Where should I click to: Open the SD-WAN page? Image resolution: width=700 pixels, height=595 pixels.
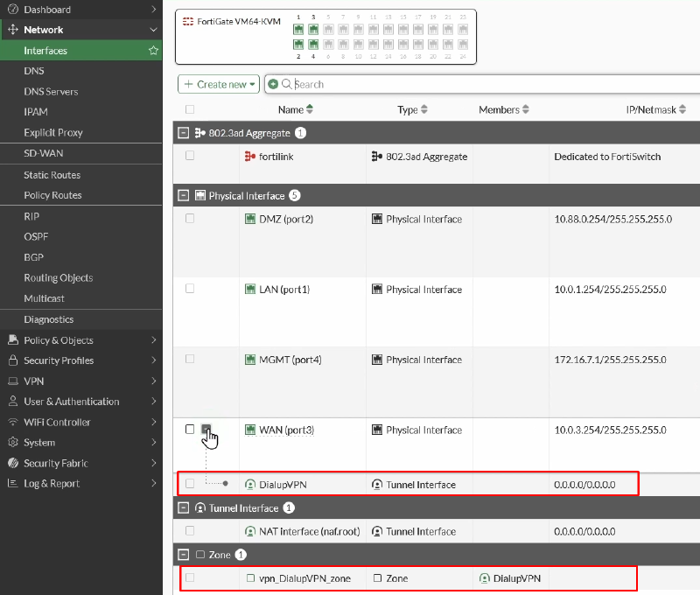[x=43, y=153]
